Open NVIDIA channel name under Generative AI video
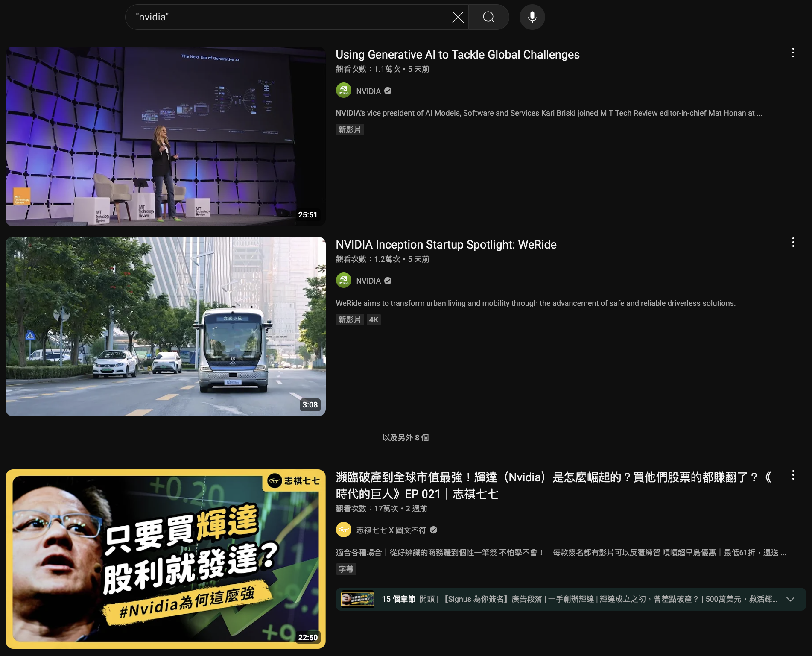The height and width of the screenshot is (656, 812). pos(368,91)
